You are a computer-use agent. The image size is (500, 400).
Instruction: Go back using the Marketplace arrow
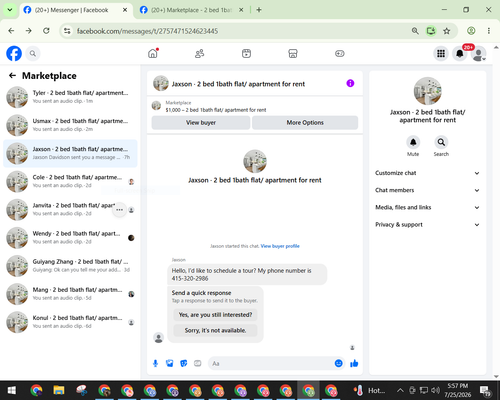[x=12, y=76]
